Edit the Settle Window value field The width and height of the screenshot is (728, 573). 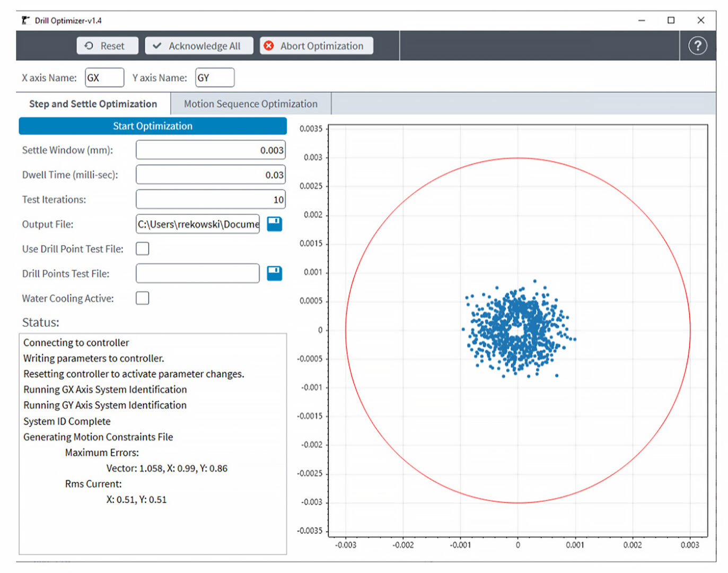click(x=210, y=150)
